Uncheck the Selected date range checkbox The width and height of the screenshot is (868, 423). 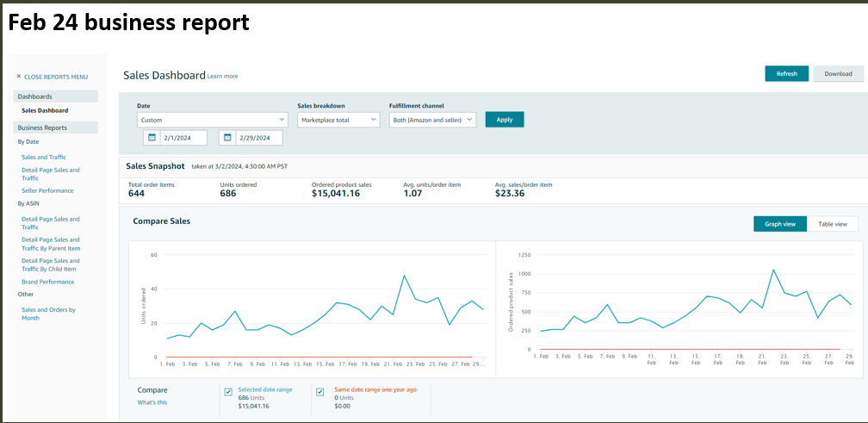click(228, 392)
